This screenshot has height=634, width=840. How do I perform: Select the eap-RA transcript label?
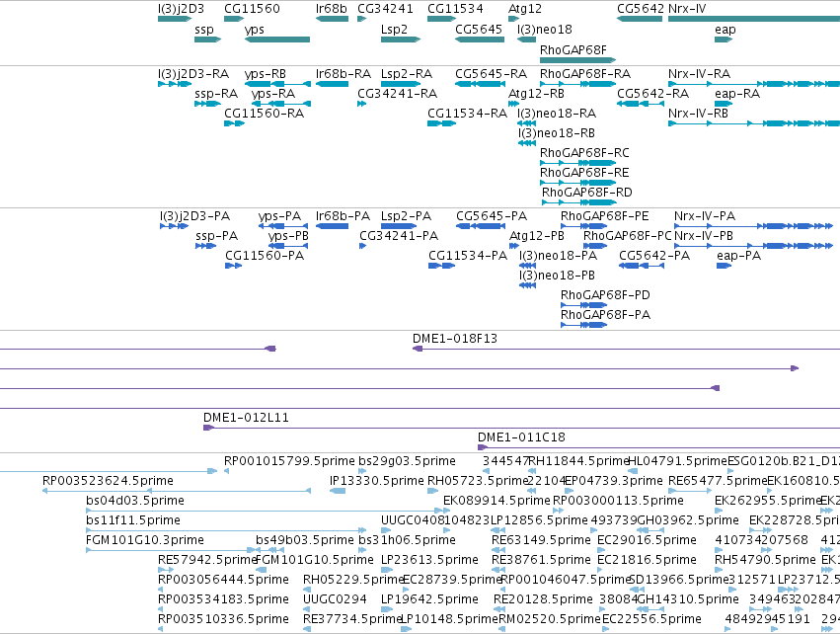(x=737, y=93)
